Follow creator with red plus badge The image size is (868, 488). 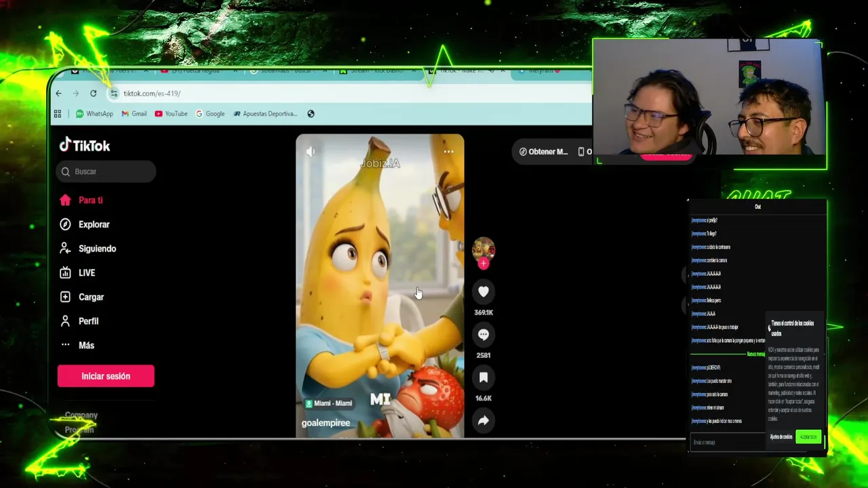pos(484,264)
